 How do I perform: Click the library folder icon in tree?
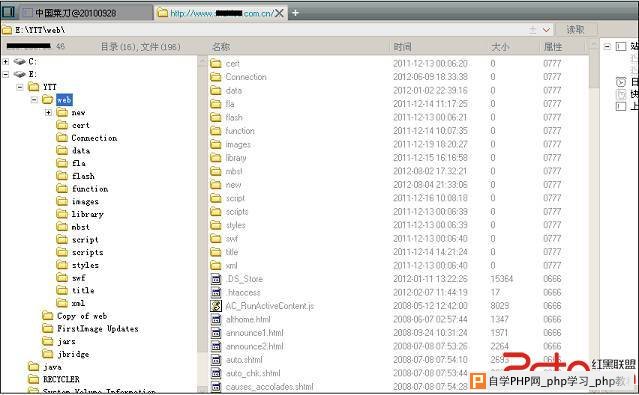coord(62,214)
